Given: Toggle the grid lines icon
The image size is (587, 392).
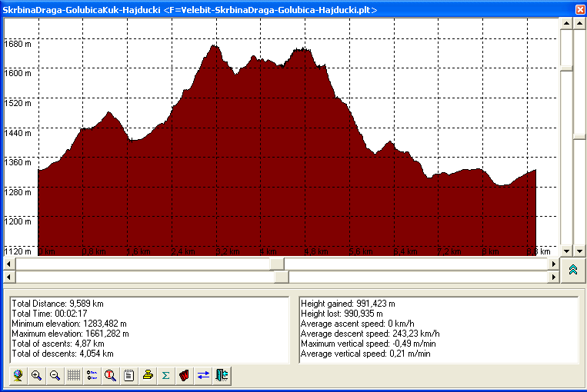Looking at the screenshot, I should (73, 376).
